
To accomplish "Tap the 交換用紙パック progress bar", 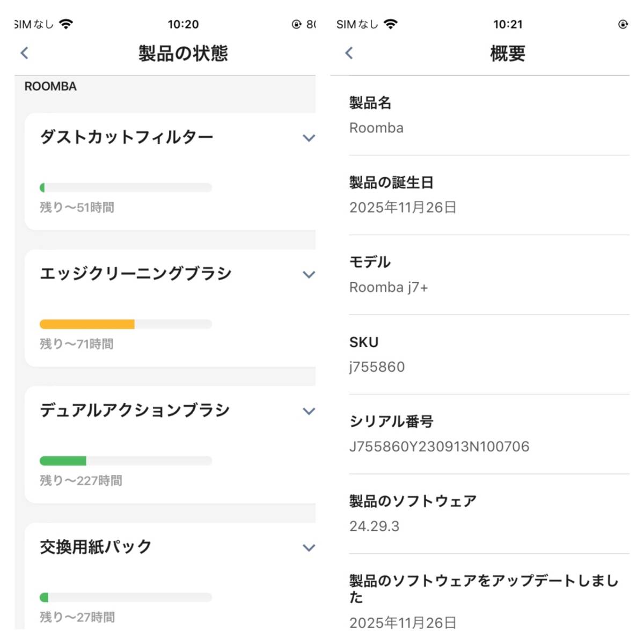I will coord(126,597).
